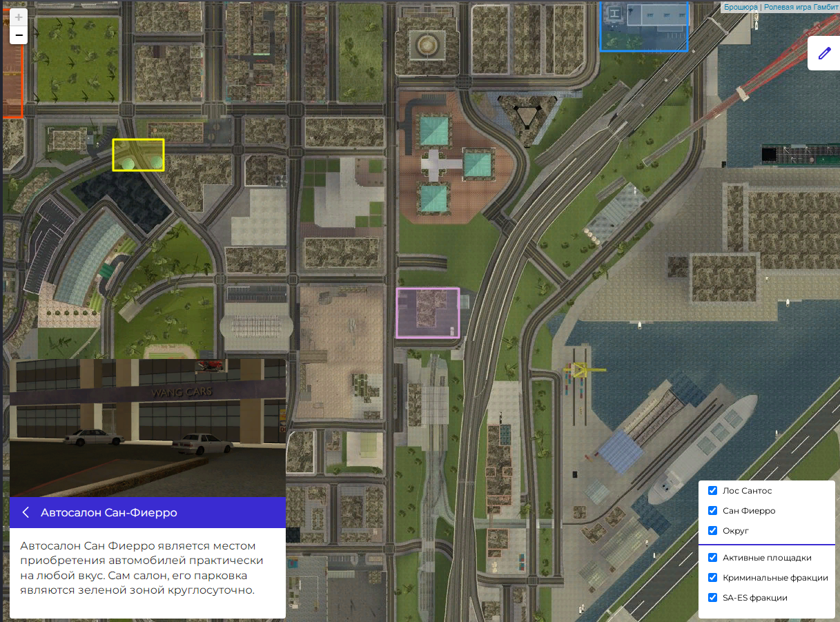Uncheck the SA-ES фракции checkbox
Screen dimensions: 840x622
pyautogui.click(x=713, y=598)
